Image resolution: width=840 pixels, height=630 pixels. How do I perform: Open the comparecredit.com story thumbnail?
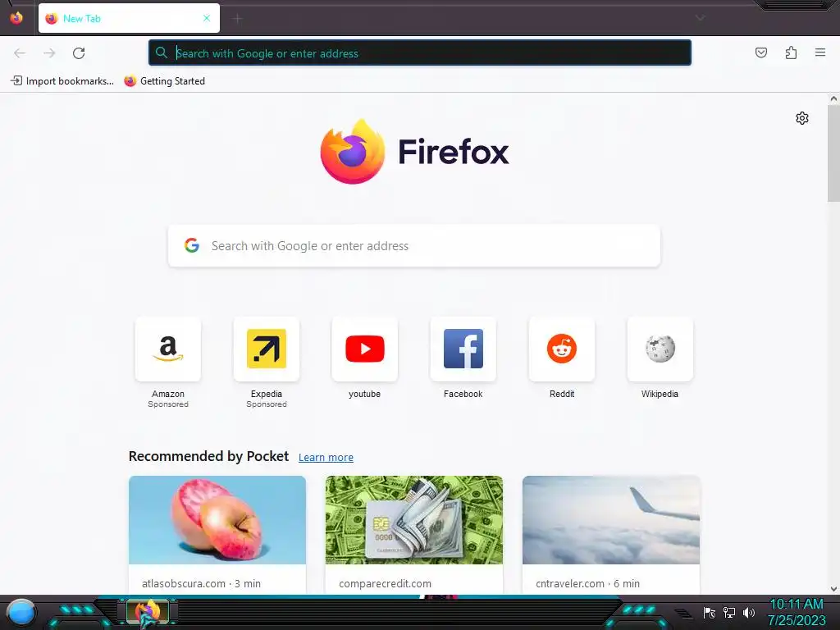click(414, 519)
